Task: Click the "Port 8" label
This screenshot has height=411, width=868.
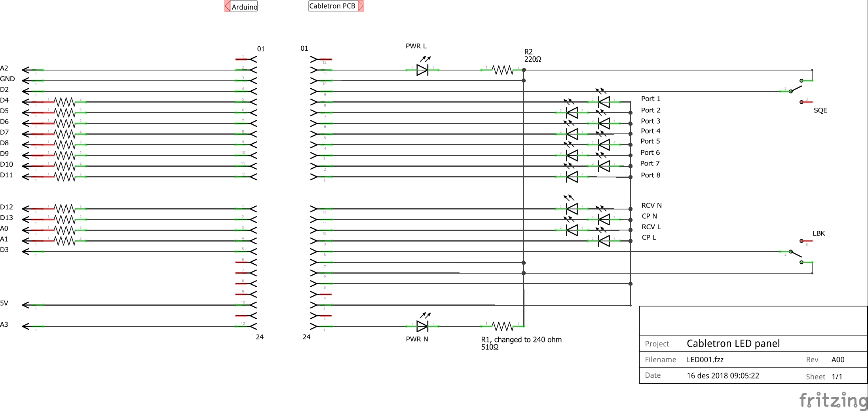Action: point(651,175)
